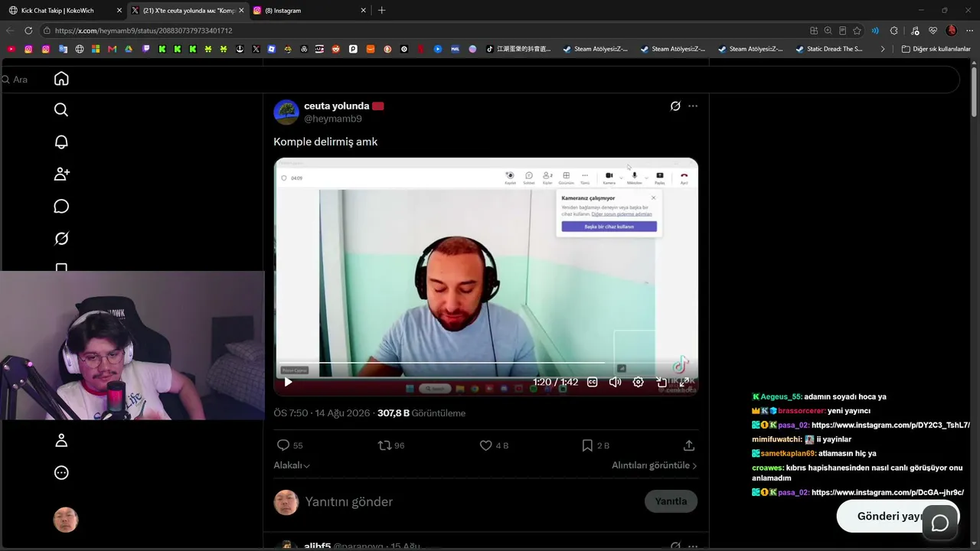Click brassorcerer username in chat
Viewport: 980px width, 551px height.
click(802, 411)
